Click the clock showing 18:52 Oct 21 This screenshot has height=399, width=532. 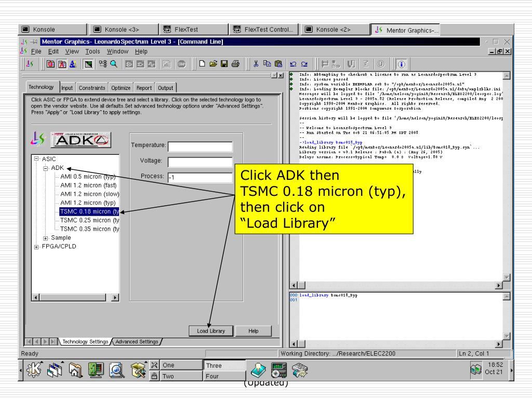[x=495, y=368]
